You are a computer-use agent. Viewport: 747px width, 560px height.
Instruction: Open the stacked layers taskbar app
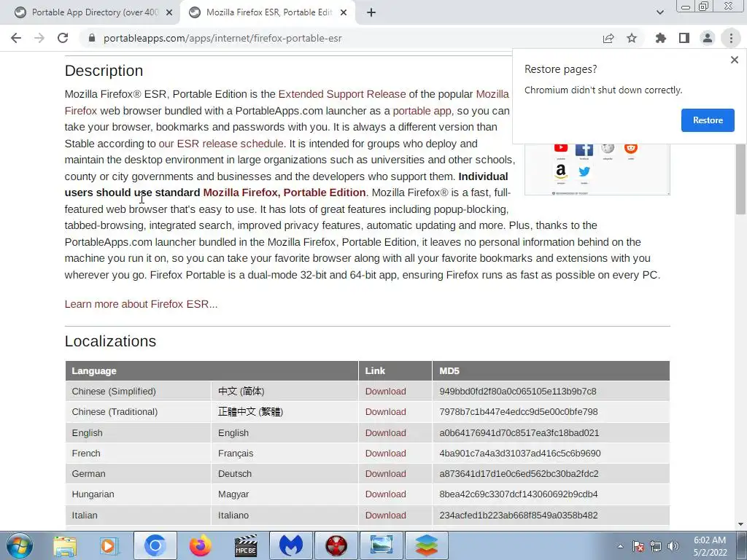[x=426, y=545]
